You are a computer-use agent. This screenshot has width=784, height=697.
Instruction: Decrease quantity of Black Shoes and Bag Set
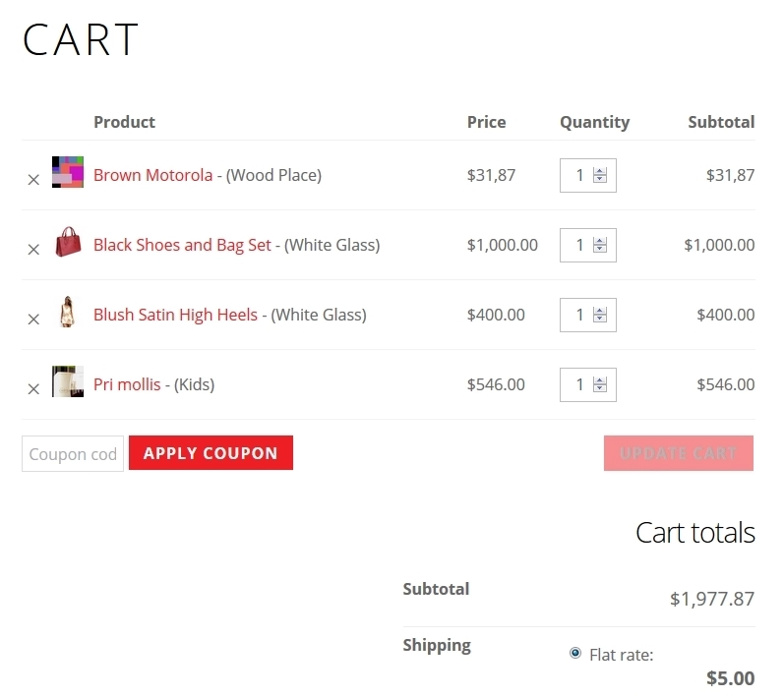click(600, 250)
